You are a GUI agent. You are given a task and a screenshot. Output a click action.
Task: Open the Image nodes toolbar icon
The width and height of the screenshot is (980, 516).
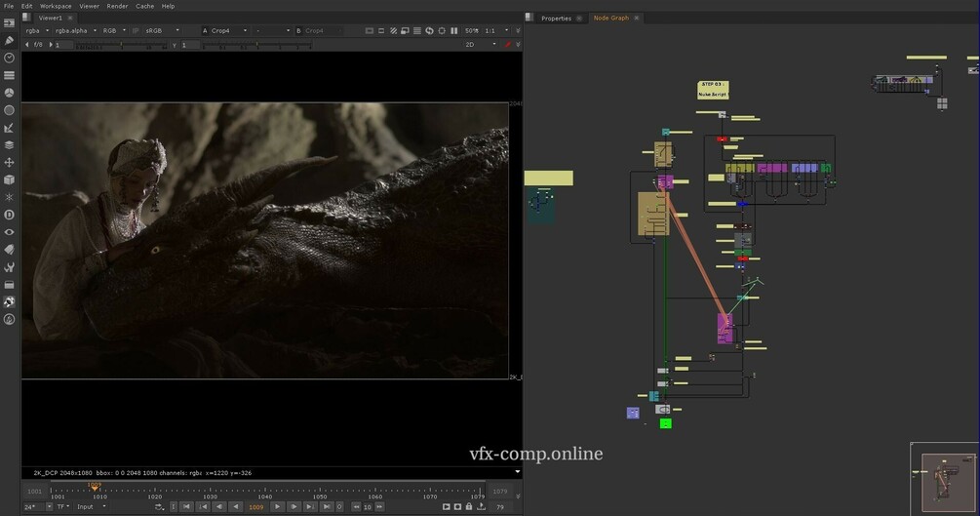[9, 22]
